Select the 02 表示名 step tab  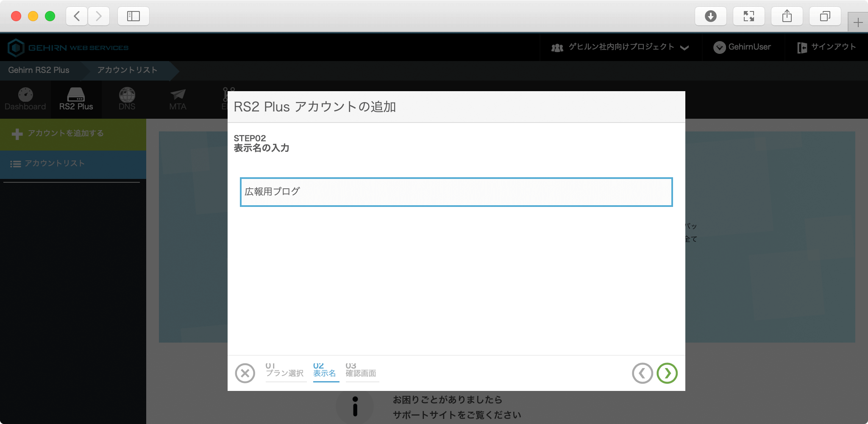point(325,371)
